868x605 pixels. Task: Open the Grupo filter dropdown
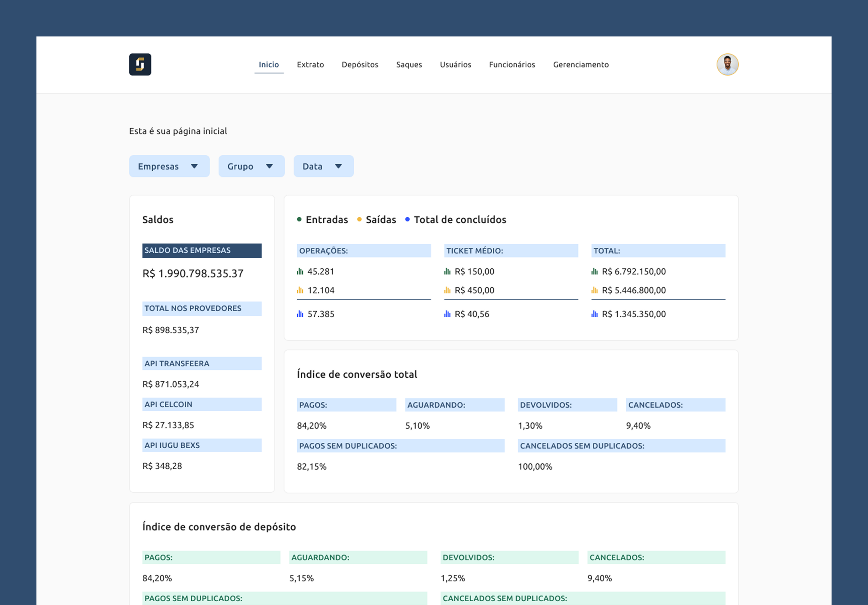[x=251, y=166]
